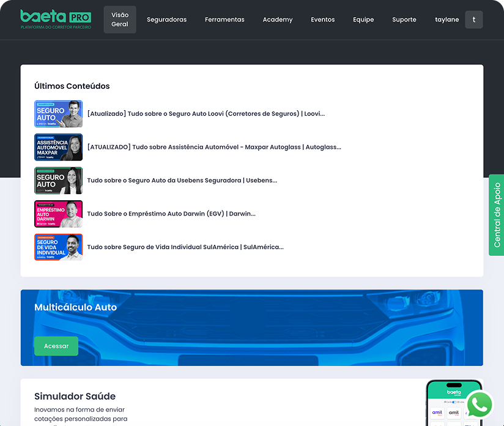Viewport: 504px width, 426px height.
Task: Open the Central de Apoio side tab
Action: 496,215
